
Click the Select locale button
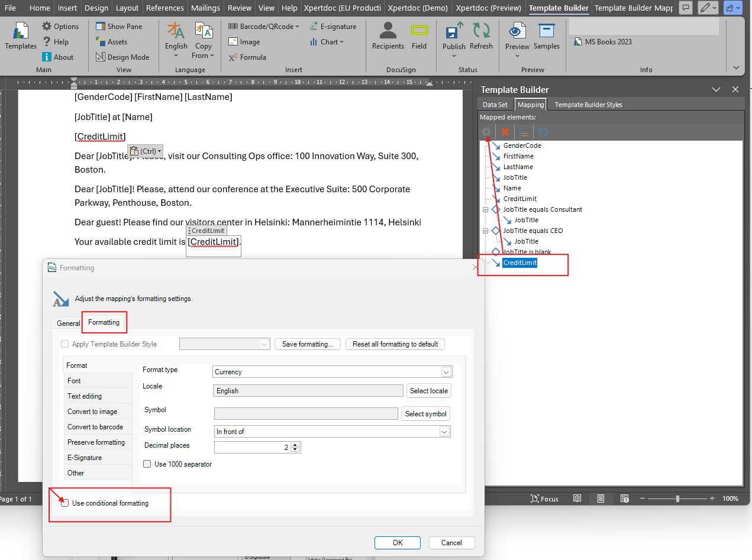[x=429, y=391]
